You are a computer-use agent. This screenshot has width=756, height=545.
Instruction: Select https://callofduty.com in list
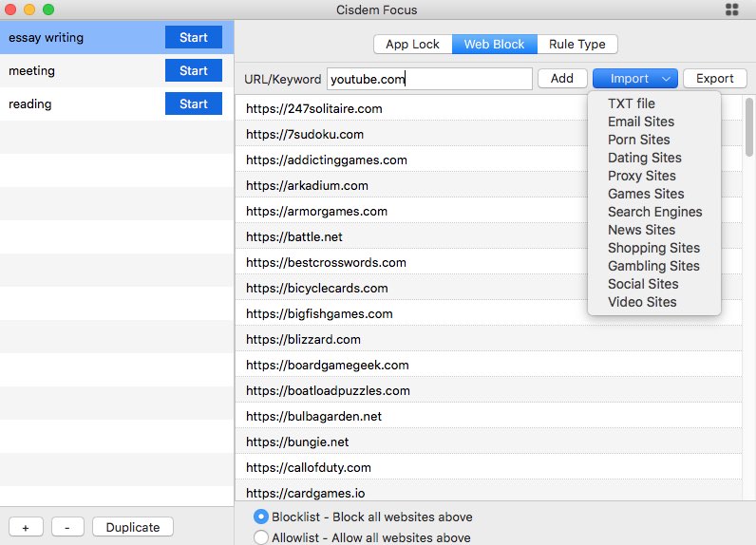pos(488,467)
